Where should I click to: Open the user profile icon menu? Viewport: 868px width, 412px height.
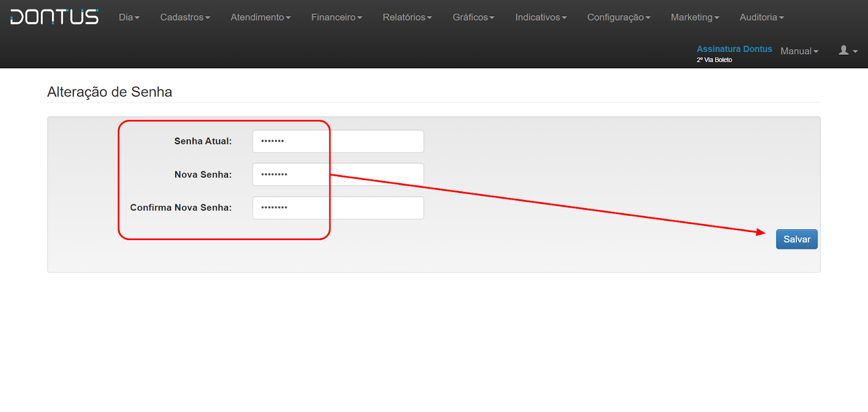pos(848,50)
